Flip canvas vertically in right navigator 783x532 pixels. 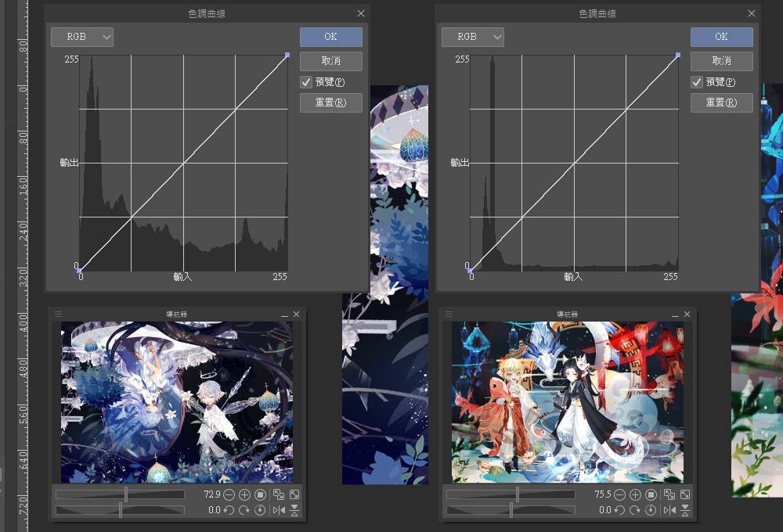tap(685, 510)
